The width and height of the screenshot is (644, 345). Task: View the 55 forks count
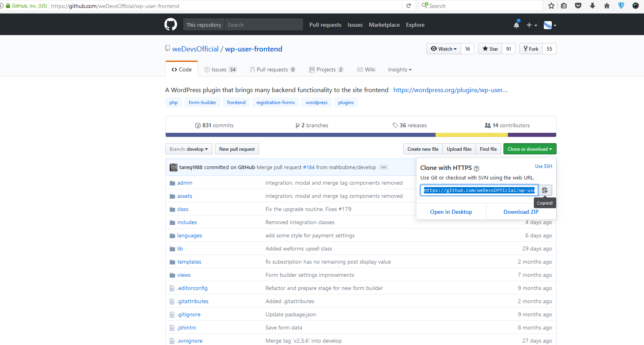549,49
